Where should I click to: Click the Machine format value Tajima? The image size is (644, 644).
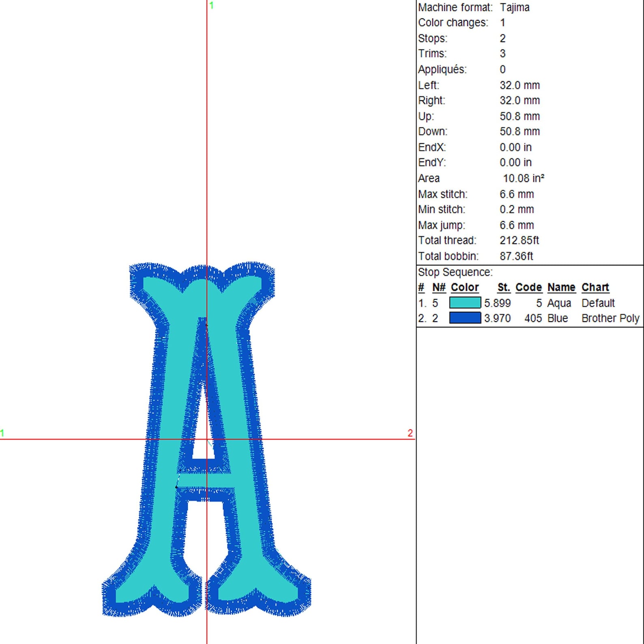tap(515, 8)
